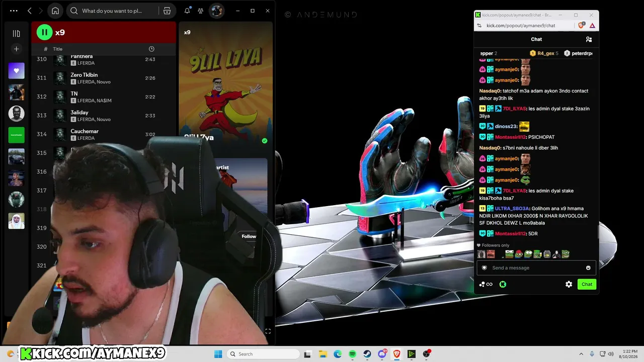View site information in the Kick popout address bar
This screenshot has width=644, height=362.
pos(480,26)
